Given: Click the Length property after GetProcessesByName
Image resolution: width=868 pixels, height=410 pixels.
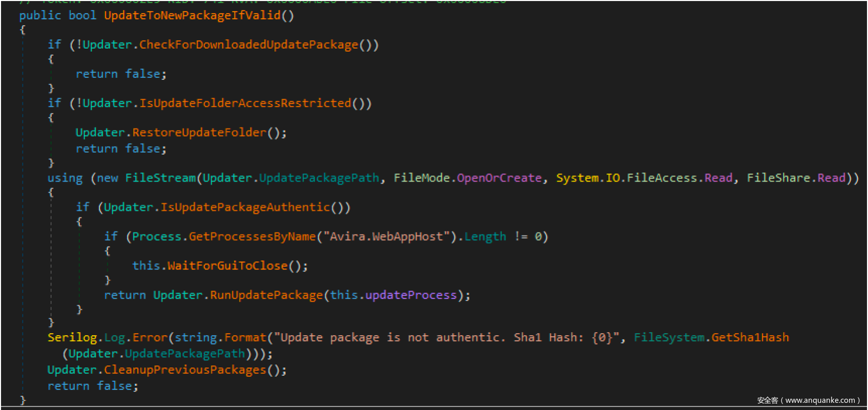Looking at the screenshot, I should 485,237.
